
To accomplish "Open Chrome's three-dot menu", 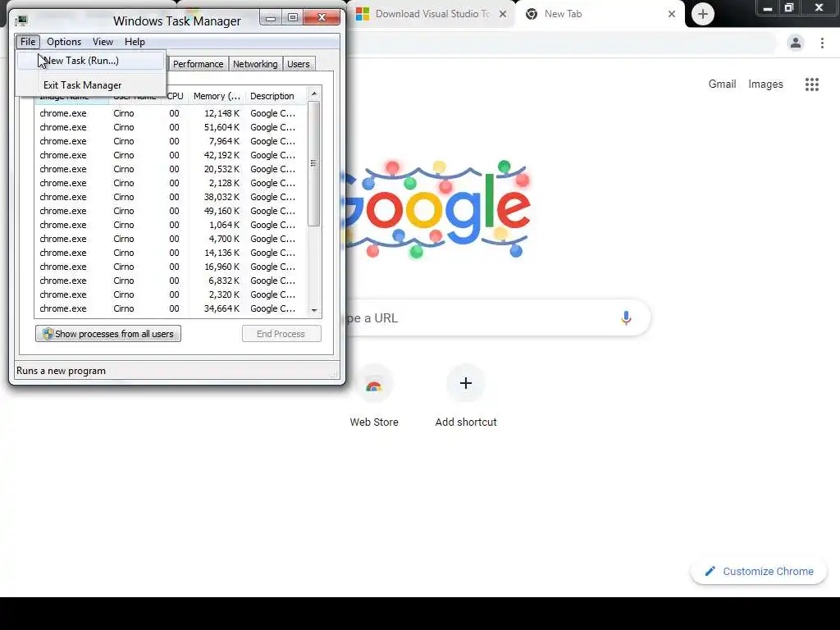I will (x=822, y=43).
